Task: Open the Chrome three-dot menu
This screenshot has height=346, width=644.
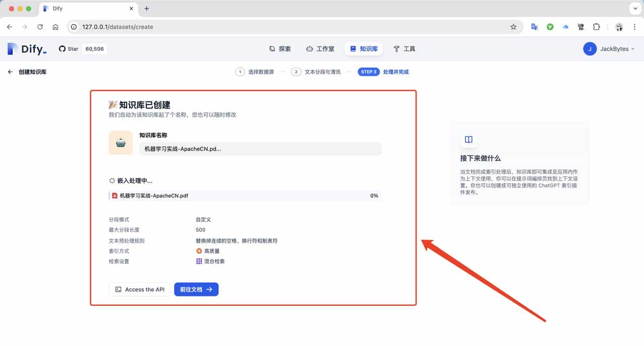Action: tap(634, 27)
